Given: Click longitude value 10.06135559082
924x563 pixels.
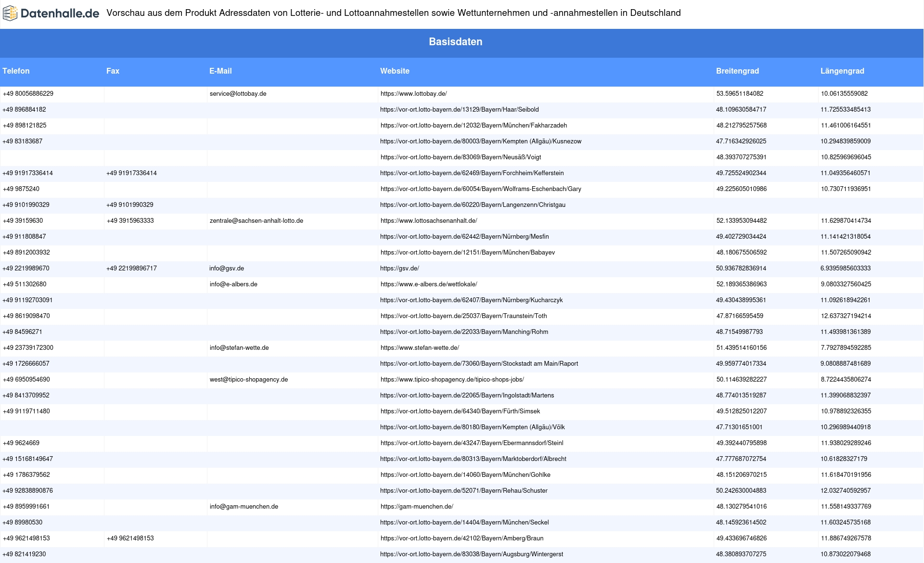Looking at the screenshot, I should pos(845,94).
